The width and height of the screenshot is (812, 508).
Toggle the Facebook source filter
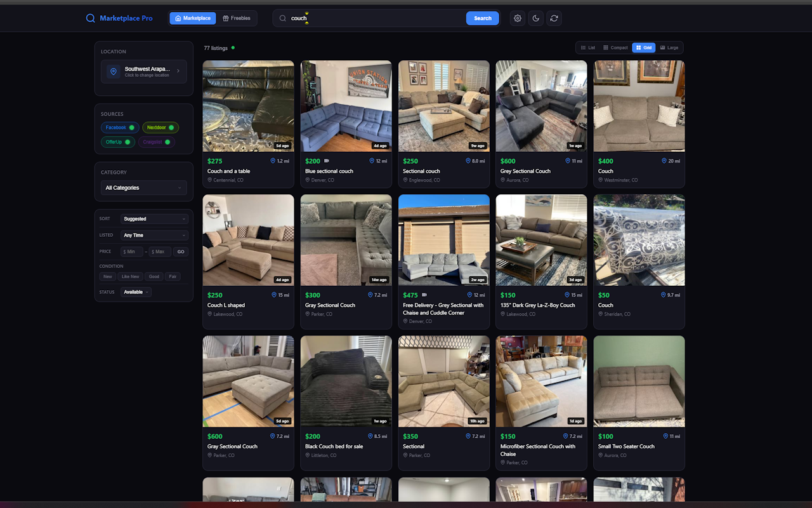[x=120, y=128]
